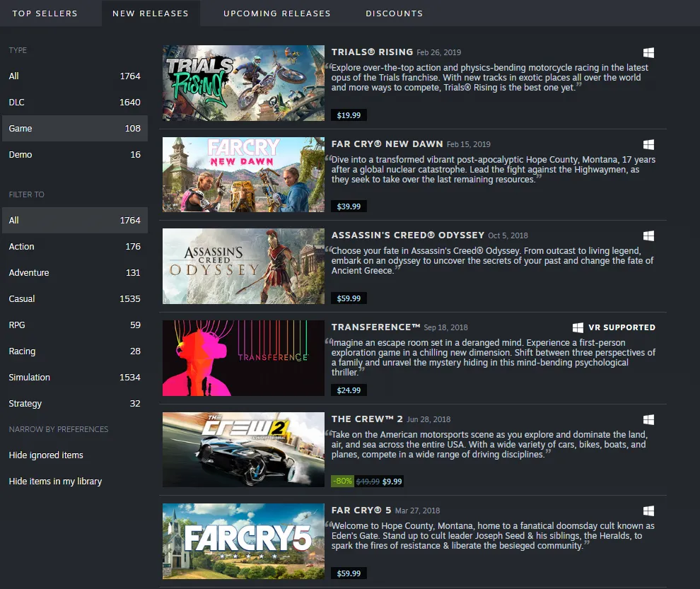This screenshot has width=700, height=589.
Task: Select All under Filter To
Action: [x=74, y=220]
